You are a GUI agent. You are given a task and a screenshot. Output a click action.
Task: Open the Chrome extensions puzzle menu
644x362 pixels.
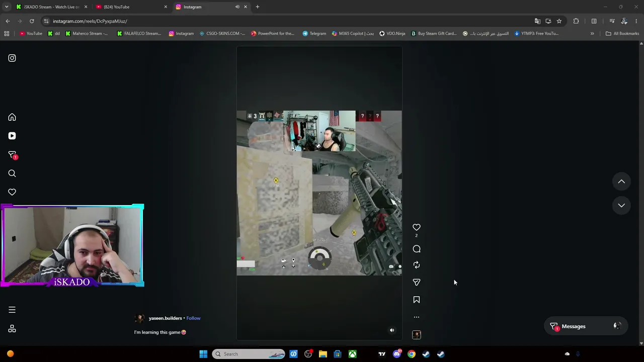(576, 21)
